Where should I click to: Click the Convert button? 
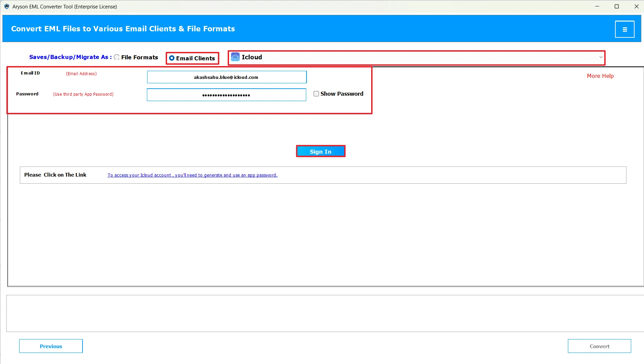point(599,346)
